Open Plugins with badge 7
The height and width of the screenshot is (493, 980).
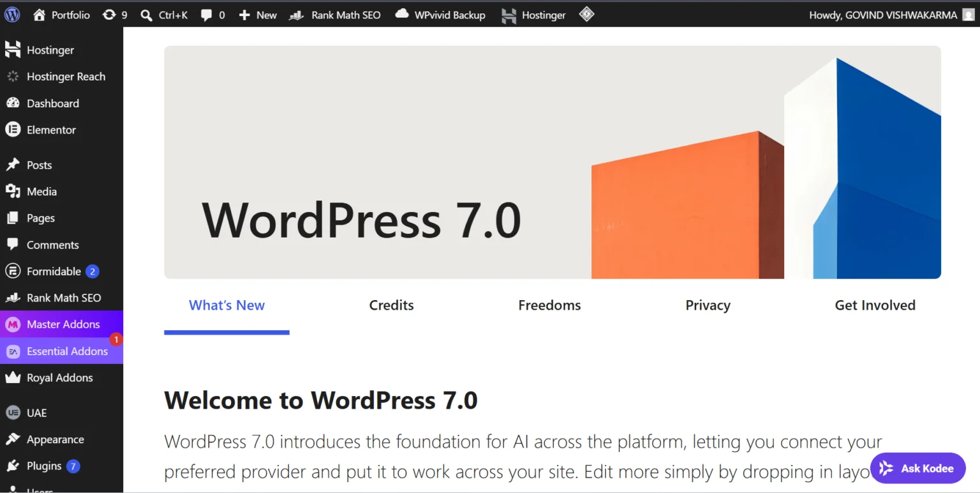pos(61,466)
